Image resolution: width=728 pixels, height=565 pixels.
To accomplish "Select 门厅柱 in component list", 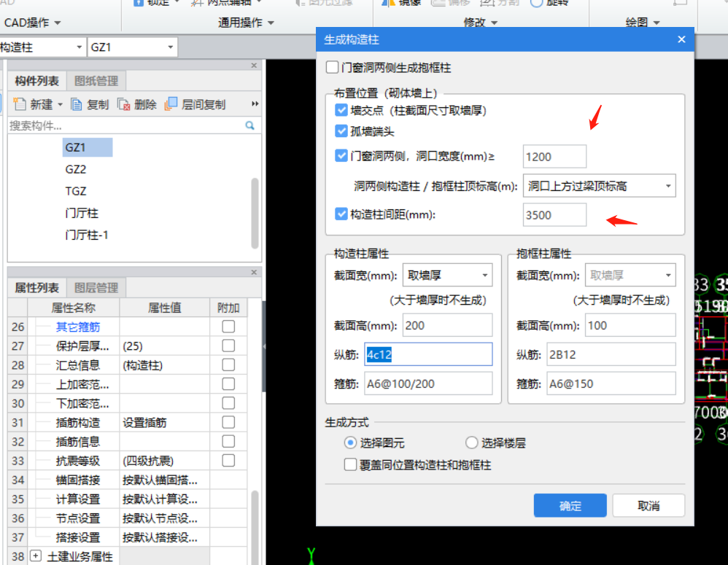I will click(82, 213).
